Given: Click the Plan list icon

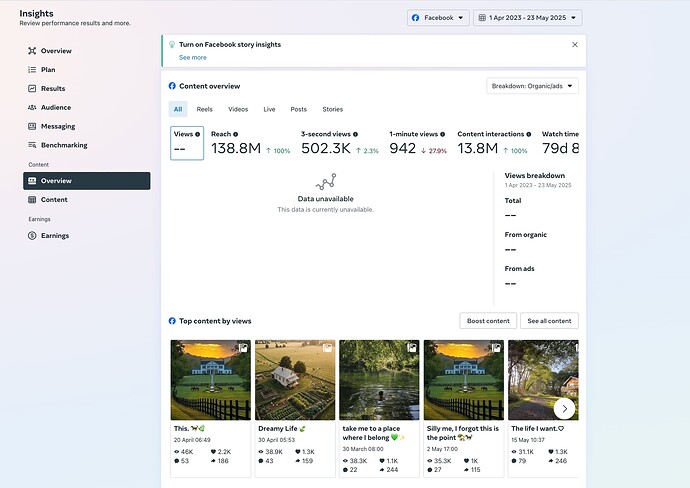Looking at the screenshot, I should point(32,70).
